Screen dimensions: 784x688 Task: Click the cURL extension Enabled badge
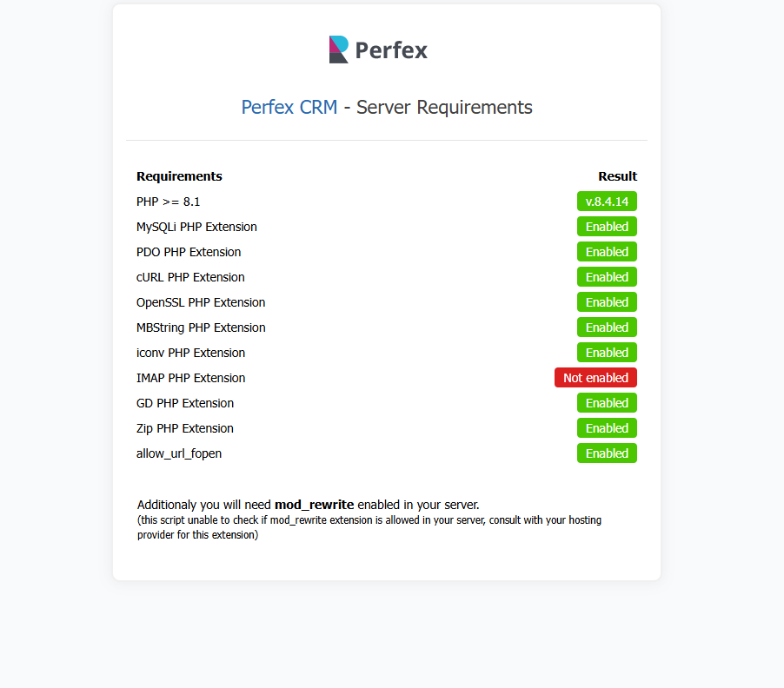[607, 277]
